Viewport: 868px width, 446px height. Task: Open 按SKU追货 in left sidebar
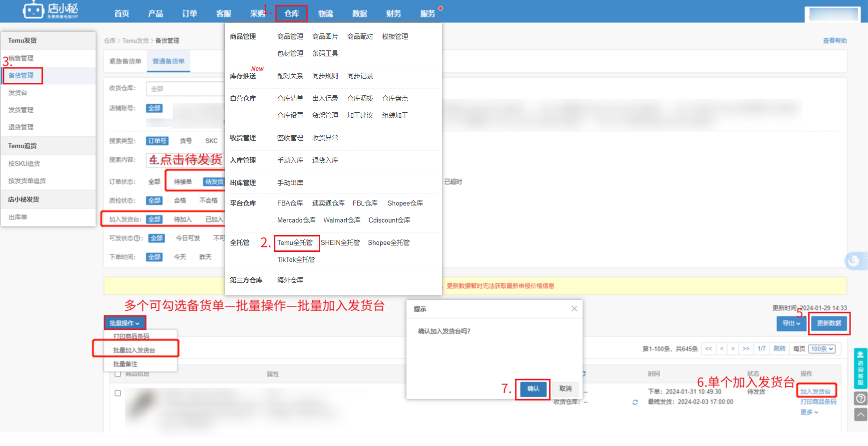tap(24, 164)
